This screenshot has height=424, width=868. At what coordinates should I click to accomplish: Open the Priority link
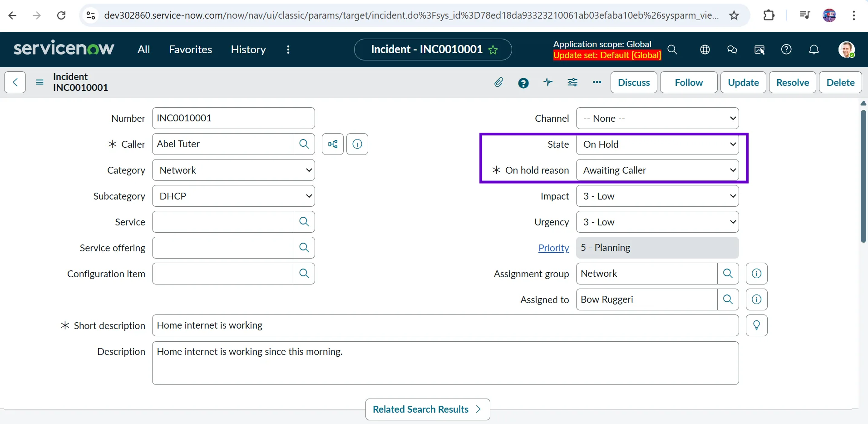pyautogui.click(x=553, y=248)
